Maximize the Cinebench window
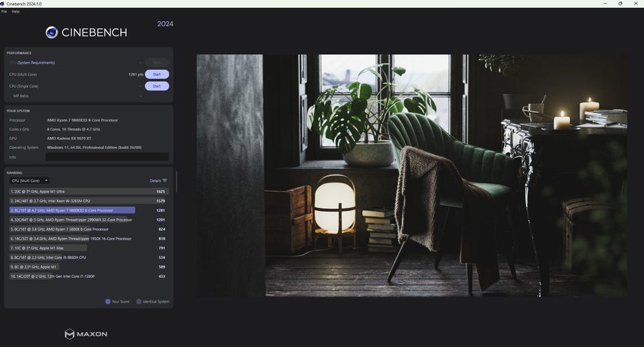 (x=620, y=3)
